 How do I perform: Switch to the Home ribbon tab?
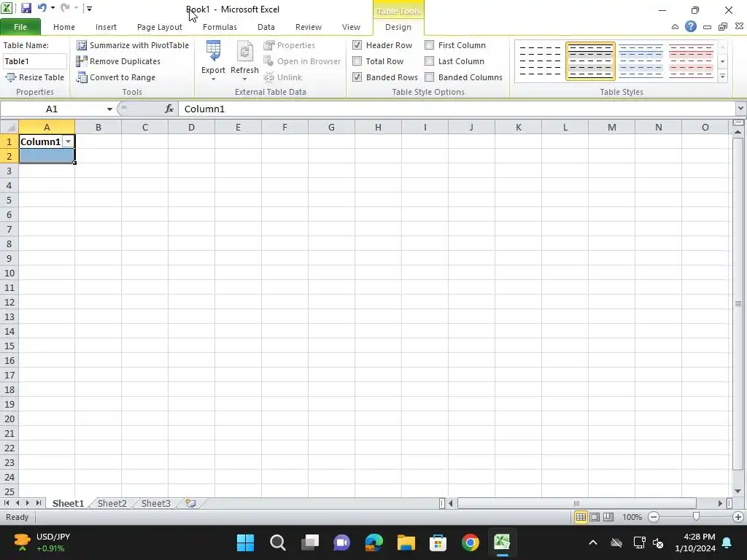(64, 27)
